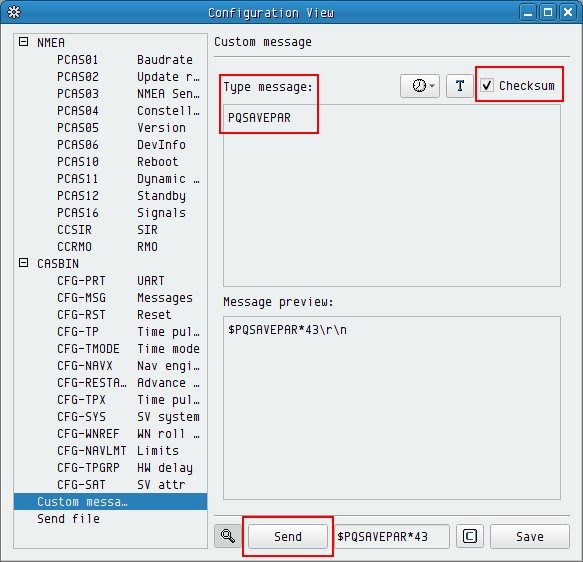Click the Type message text area
This screenshot has height=562, width=583.
(x=392, y=196)
